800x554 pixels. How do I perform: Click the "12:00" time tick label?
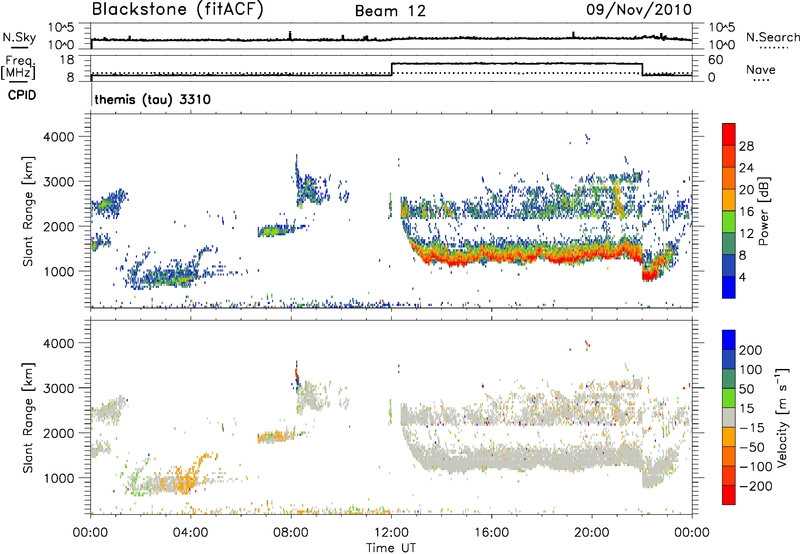[391, 533]
